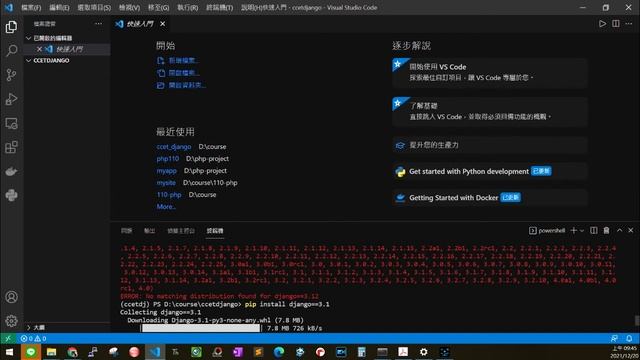The width and height of the screenshot is (640, 360).
Task: Click the remote window indicator in the status bar
Action: [x=8, y=338]
